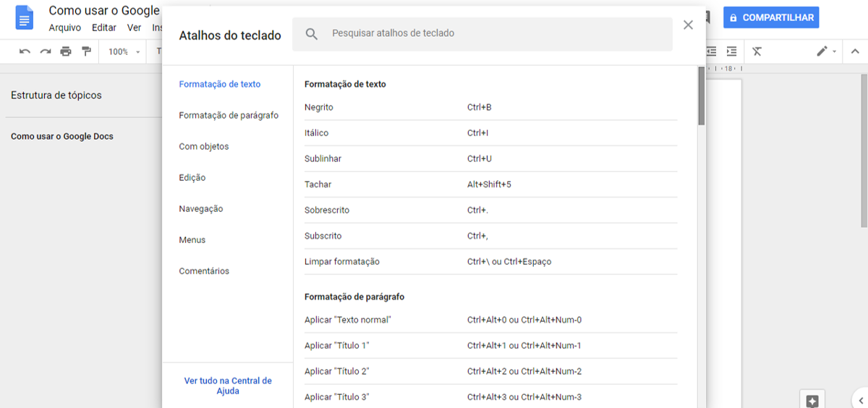Click the Google Docs home logo

click(25, 18)
